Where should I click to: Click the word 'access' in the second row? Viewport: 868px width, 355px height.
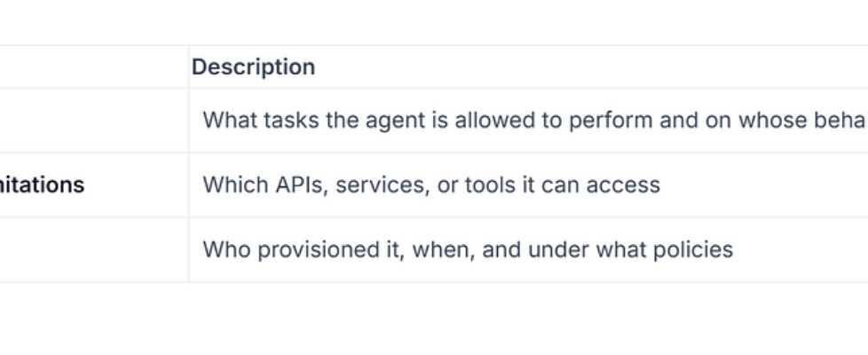click(x=624, y=185)
